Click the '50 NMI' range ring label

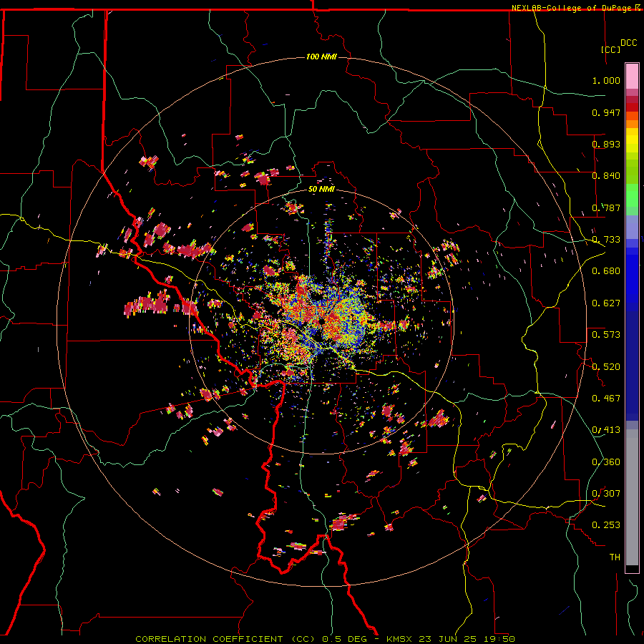coord(321,190)
